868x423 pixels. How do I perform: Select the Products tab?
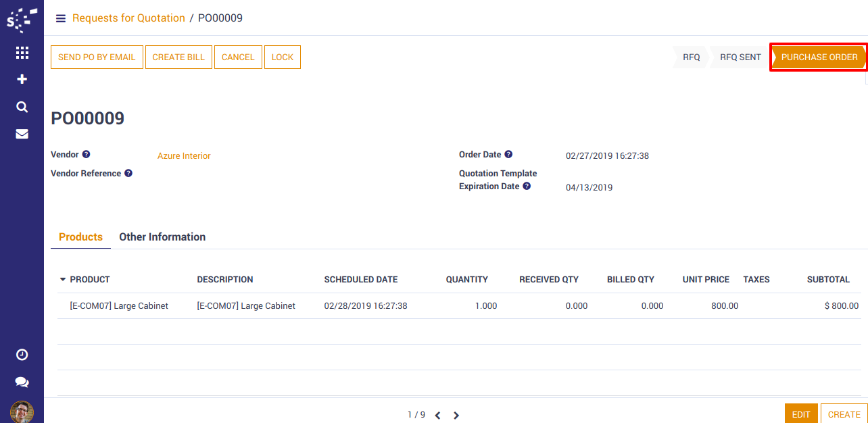pos(80,237)
